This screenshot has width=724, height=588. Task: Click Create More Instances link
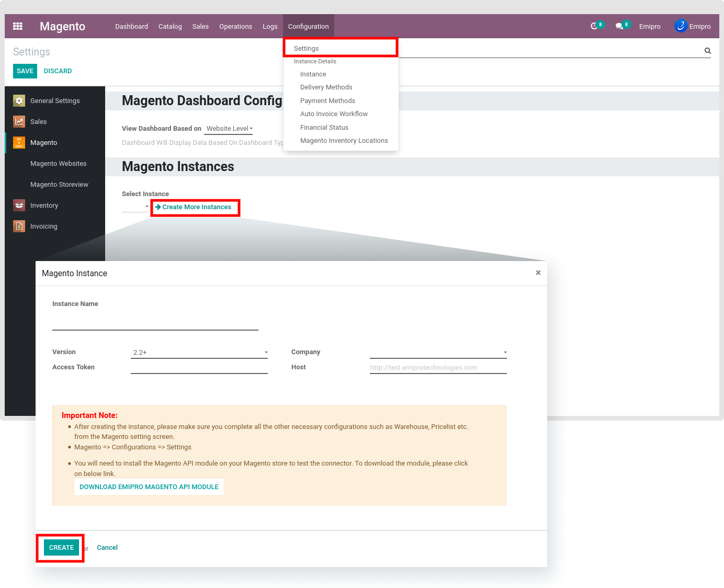coord(193,207)
